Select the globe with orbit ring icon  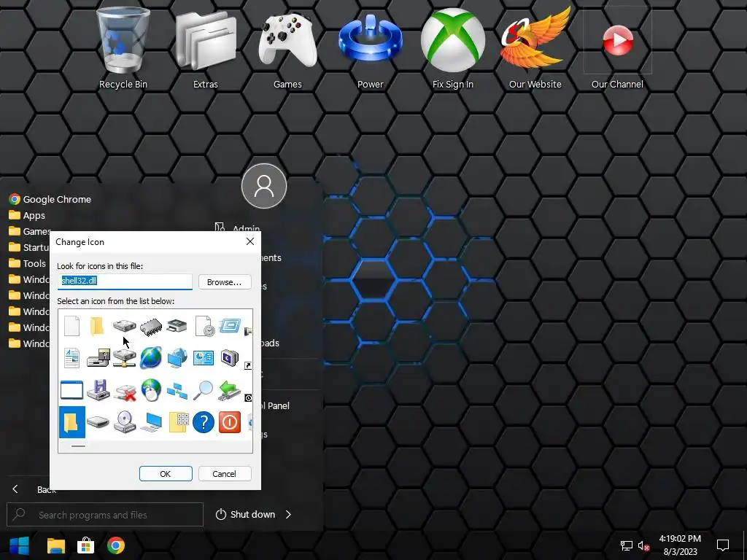coord(151,357)
